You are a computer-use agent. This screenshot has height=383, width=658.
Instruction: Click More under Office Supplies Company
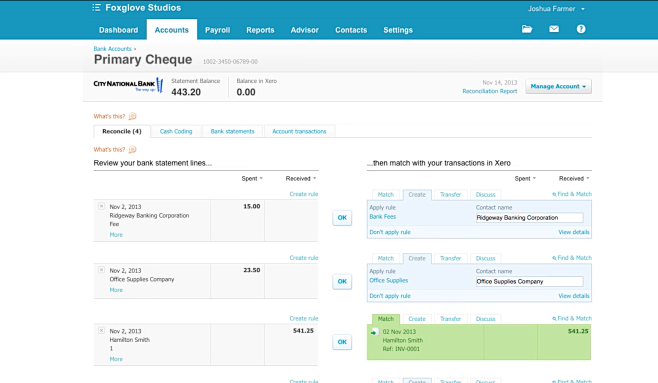(x=116, y=290)
